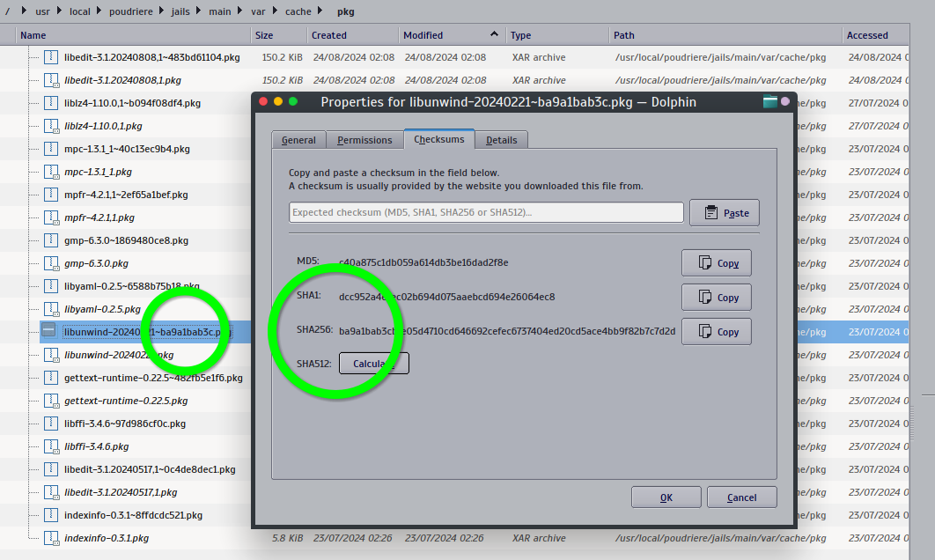Screen dimensions: 935x560
Task: Copy the MD5 checksum
Action: (716, 263)
